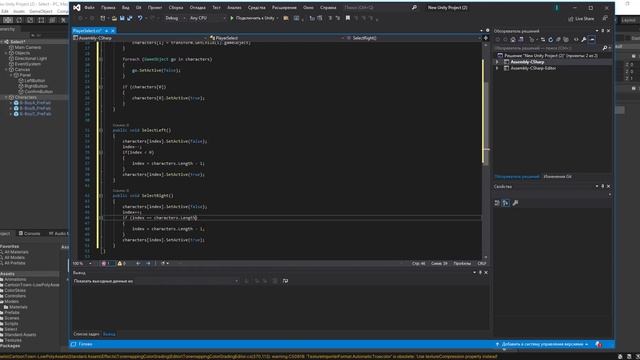Click the navigate forward arrow below editor

(148, 264)
